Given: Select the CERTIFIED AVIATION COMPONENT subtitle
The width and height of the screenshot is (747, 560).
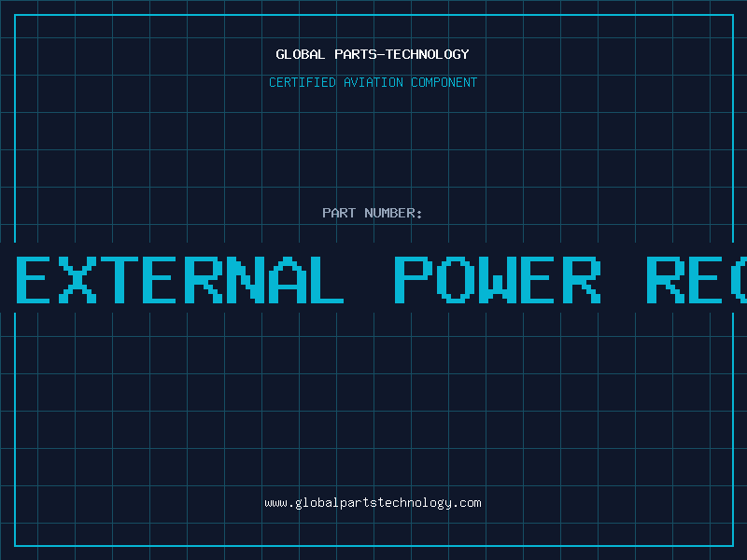Looking at the screenshot, I should [x=373, y=82].
